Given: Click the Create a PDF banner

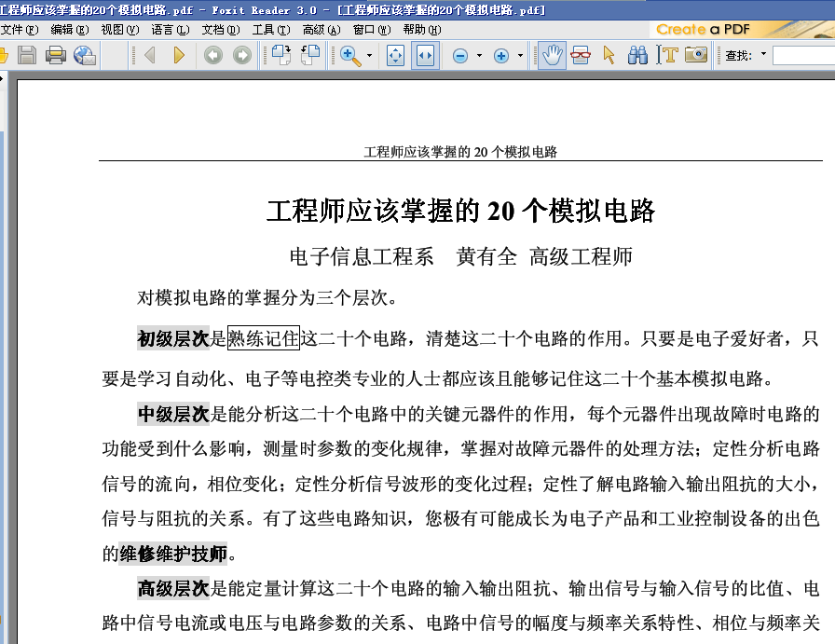Looking at the screenshot, I should tap(743, 29).
